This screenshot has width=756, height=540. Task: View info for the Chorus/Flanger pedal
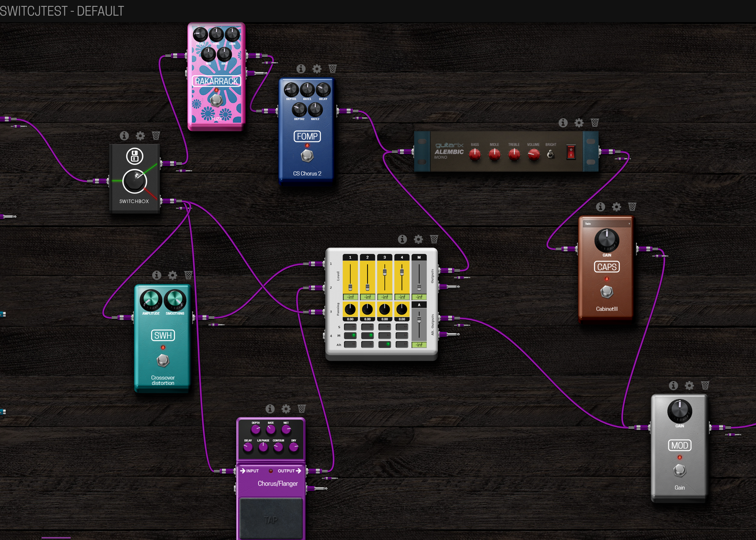(270, 408)
